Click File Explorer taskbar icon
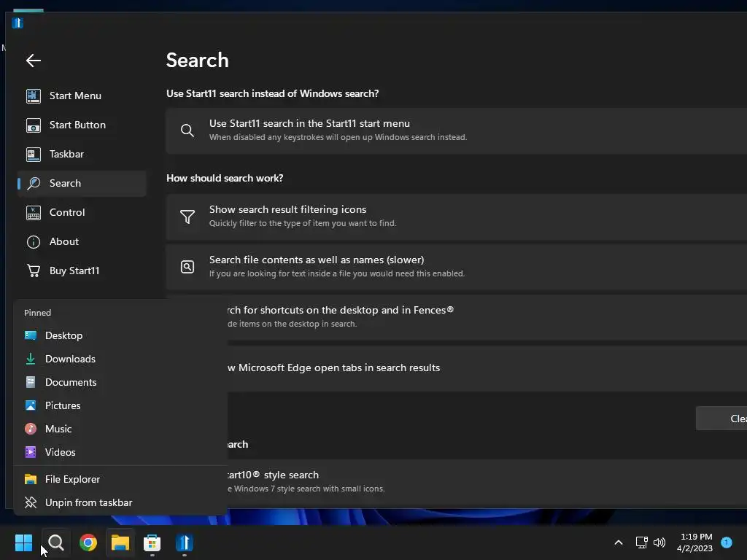 [120, 542]
